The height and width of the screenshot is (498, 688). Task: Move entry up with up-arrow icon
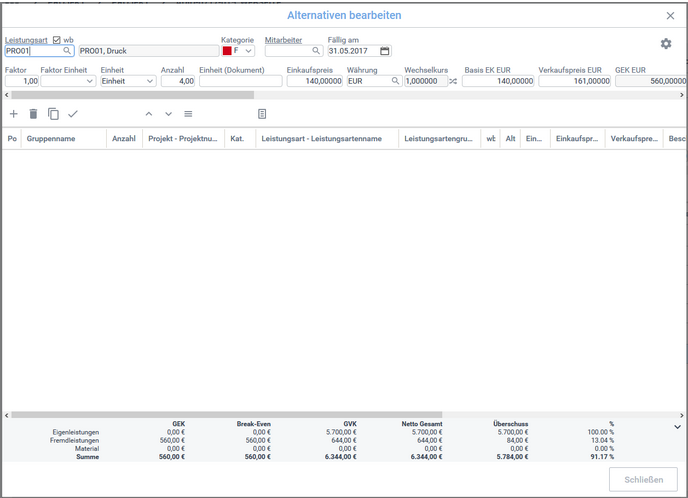click(149, 114)
